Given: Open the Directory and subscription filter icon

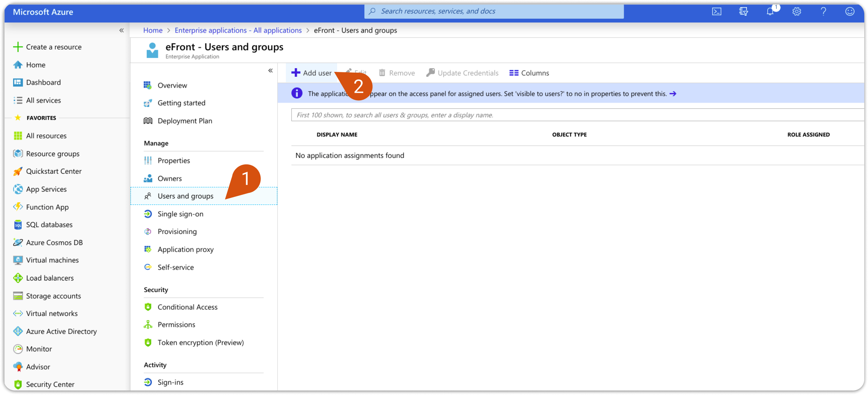Looking at the screenshot, I should (743, 11).
